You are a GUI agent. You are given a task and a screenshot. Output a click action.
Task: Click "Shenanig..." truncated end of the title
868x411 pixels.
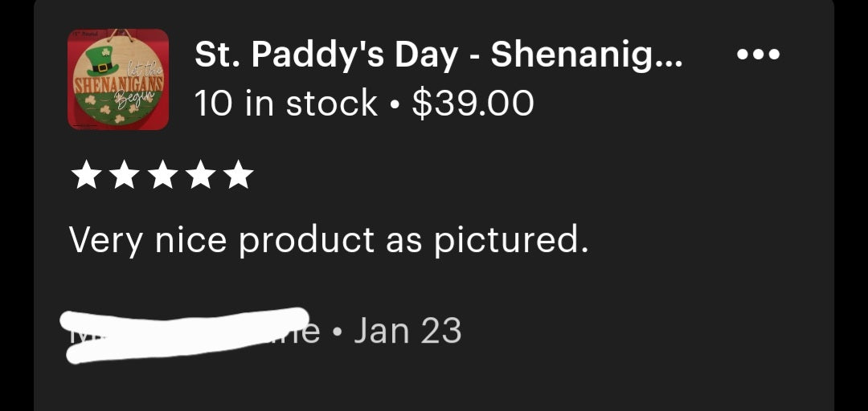point(587,55)
